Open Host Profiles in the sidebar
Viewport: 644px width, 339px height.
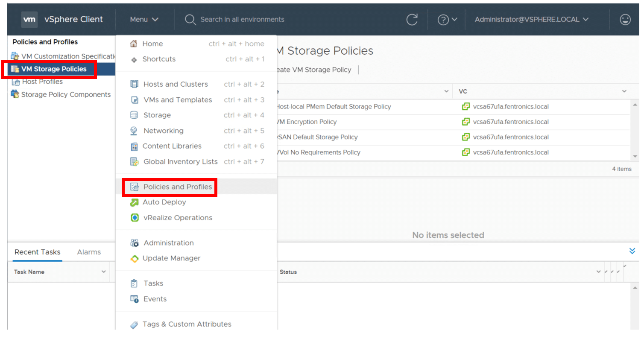click(x=42, y=82)
